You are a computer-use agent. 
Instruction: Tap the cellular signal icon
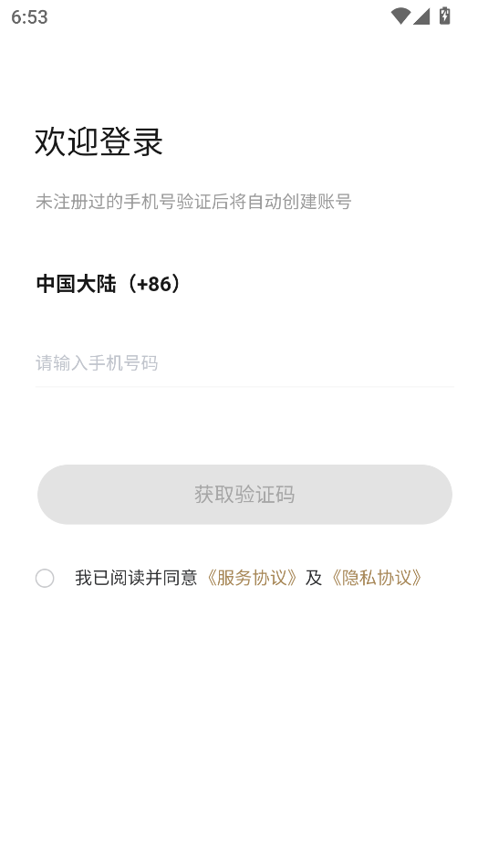point(421,16)
